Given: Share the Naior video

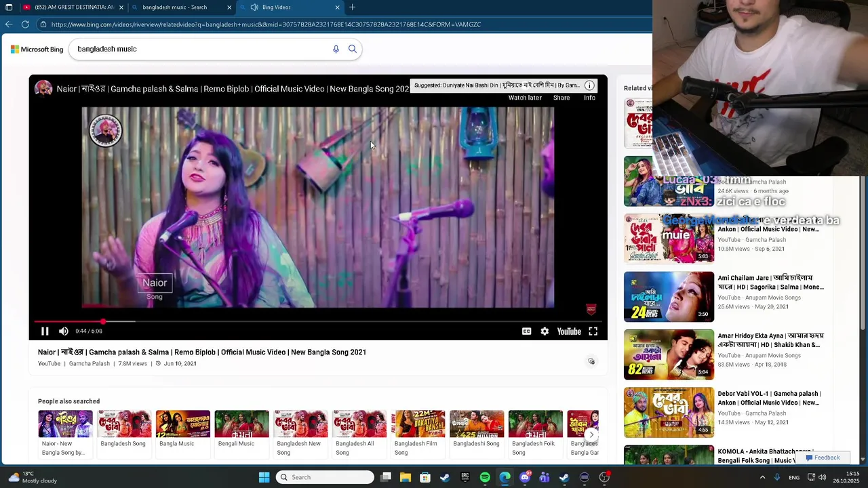Looking at the screenshot, I should 561,98.
